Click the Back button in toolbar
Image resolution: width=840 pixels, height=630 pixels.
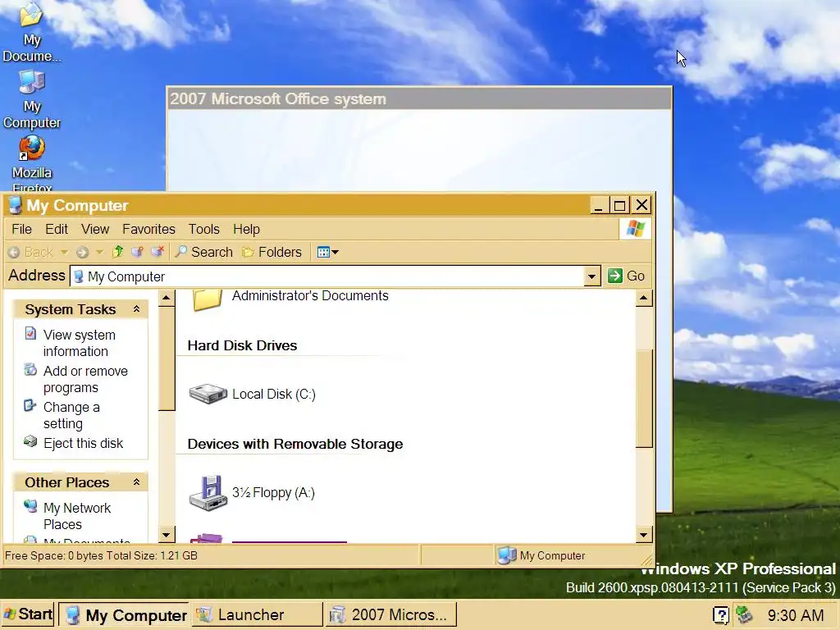[x=32, y=253]
